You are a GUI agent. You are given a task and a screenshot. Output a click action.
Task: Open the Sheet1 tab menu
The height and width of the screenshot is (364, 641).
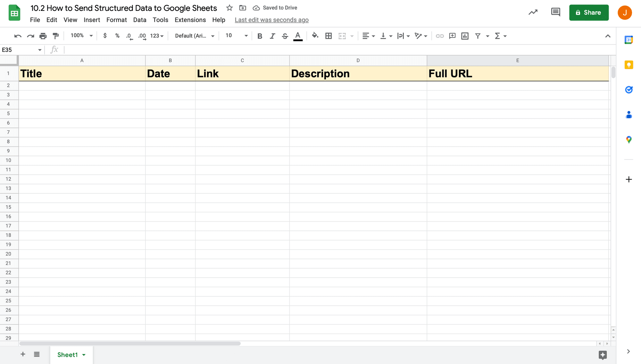[84, 355]
